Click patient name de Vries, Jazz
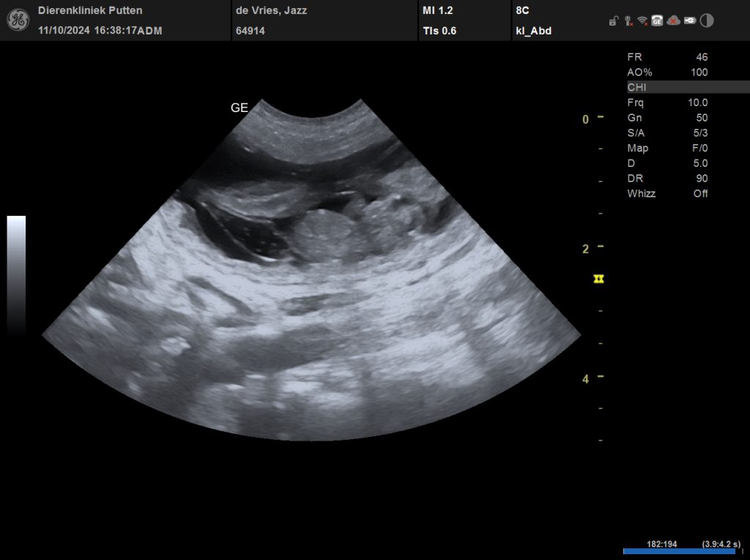 (x=271, y=11)
